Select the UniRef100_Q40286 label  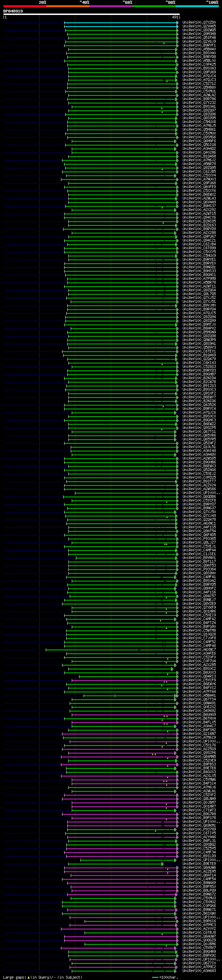coord(199,153)
